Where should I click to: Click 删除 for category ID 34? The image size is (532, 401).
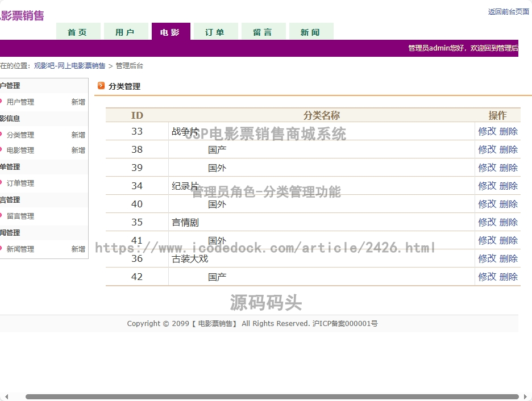pos(509,186)
